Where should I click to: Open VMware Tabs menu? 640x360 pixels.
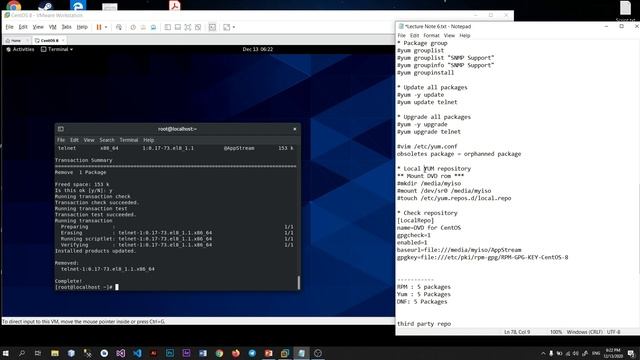[67, 27]
